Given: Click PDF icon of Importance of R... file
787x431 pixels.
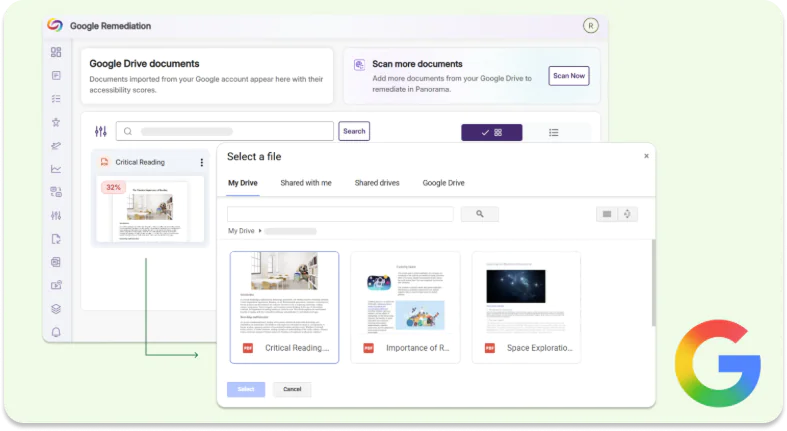Looking at the screenshot, I should tap(368, 348).
